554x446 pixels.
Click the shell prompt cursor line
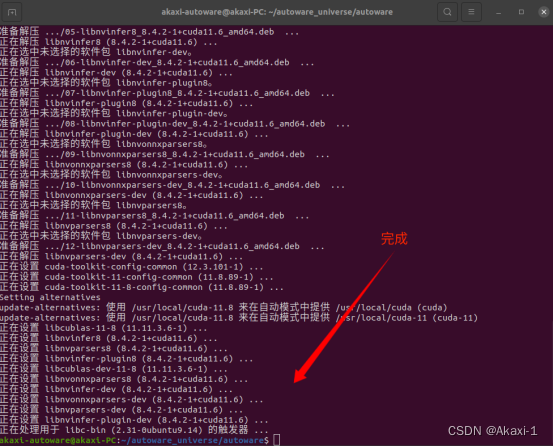click(x=140, y=440)
